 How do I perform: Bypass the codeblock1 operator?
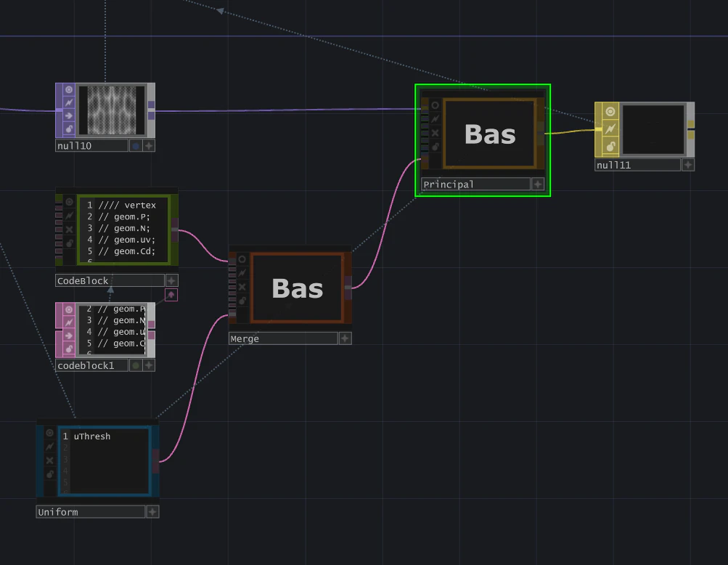point(69,336)
